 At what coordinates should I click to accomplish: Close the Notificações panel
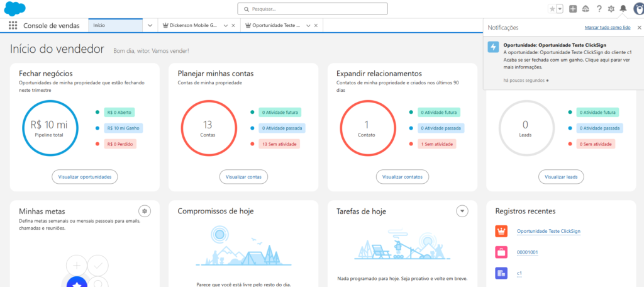pyautogui.click(x=639, y=28)
